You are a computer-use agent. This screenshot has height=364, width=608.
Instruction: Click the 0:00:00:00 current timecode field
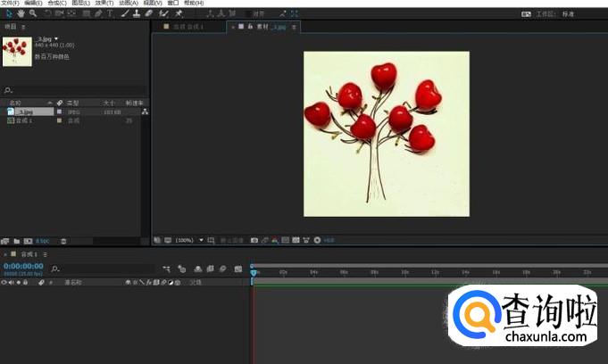tap(23, 266)
